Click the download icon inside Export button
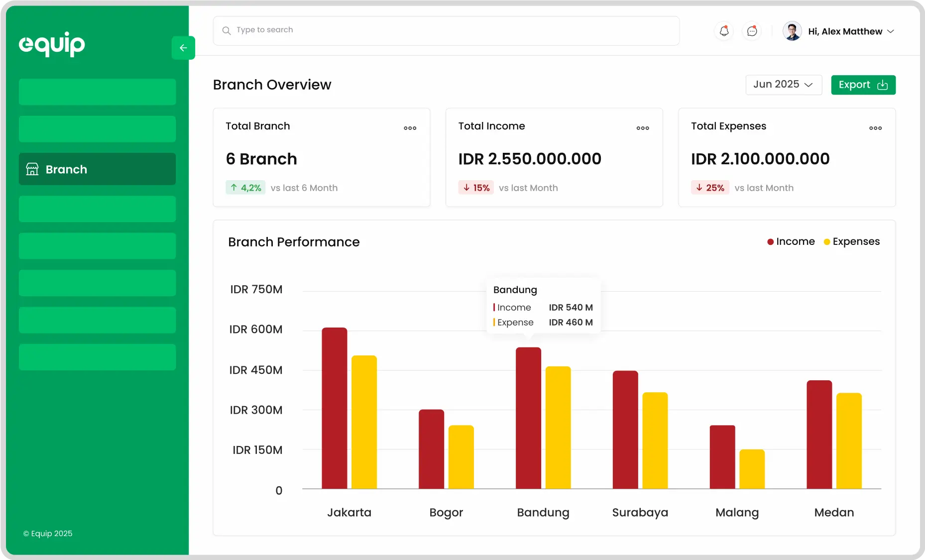925x560 pixels. pos(882,85)
